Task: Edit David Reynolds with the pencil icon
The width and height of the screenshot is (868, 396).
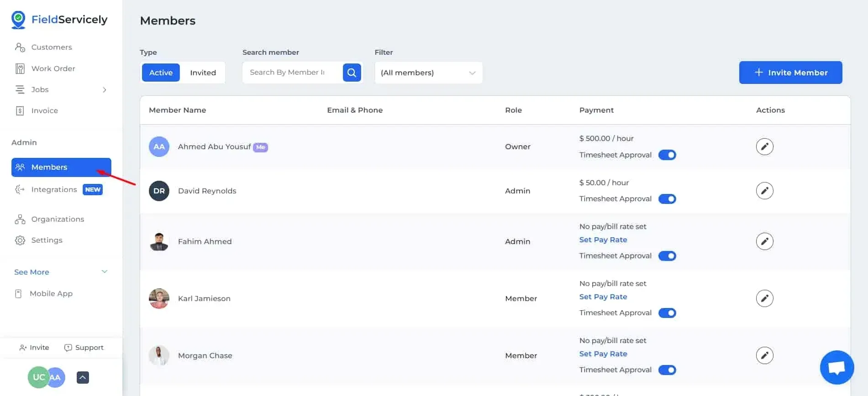Action: (764, 191)
